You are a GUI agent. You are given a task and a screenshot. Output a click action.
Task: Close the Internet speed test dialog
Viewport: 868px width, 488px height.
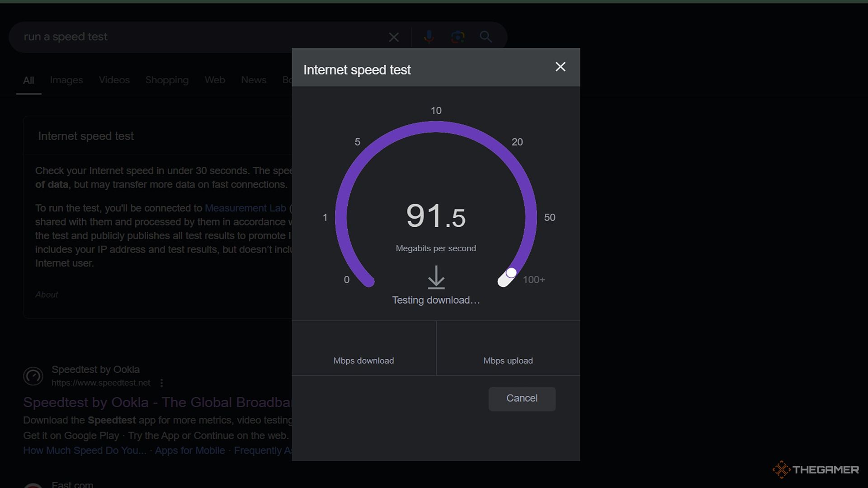(x=560, y=67)
